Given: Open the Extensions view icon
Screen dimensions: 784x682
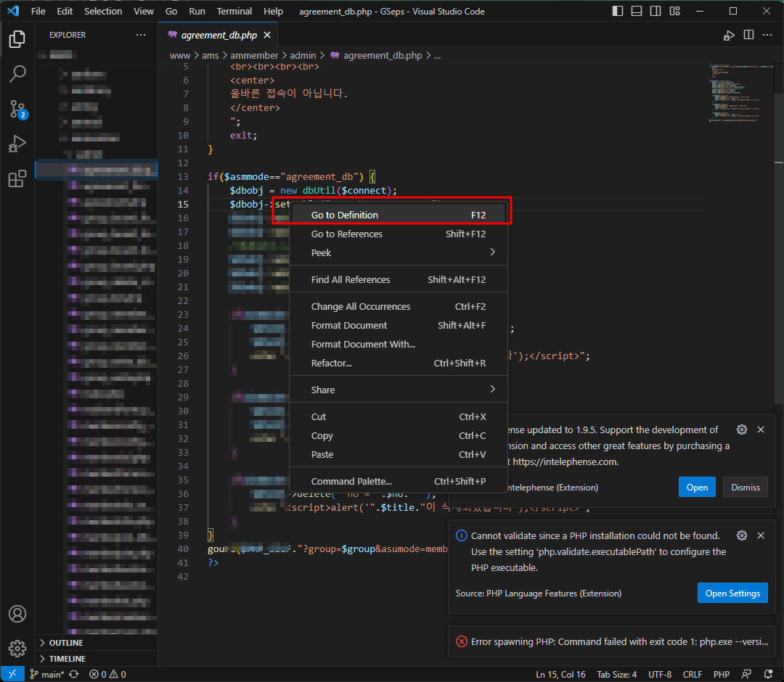Looking at the screenshot, I should [x=17, y=178].
